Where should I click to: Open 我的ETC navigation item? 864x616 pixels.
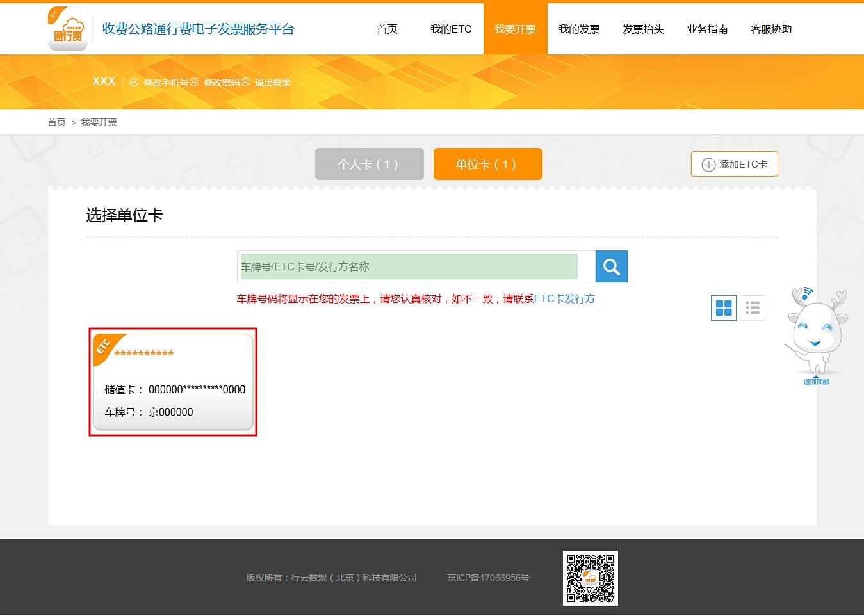451,29
